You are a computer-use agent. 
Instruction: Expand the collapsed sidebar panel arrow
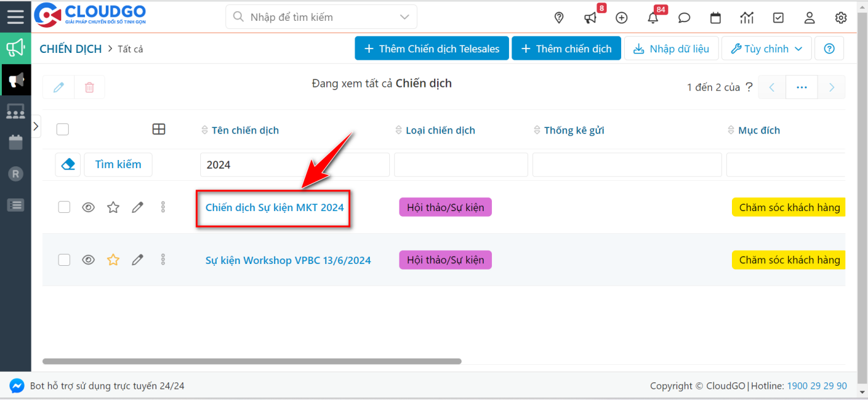click(36, 127)
